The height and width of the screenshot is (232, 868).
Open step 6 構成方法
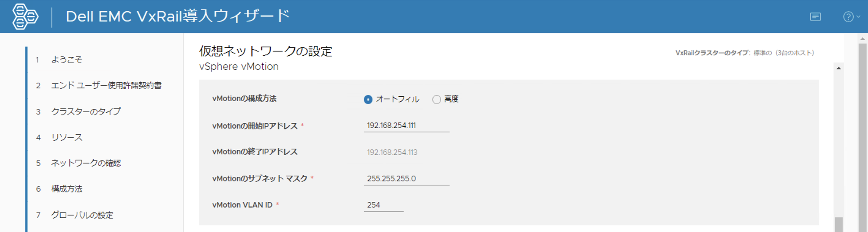(x=67, y=189)
